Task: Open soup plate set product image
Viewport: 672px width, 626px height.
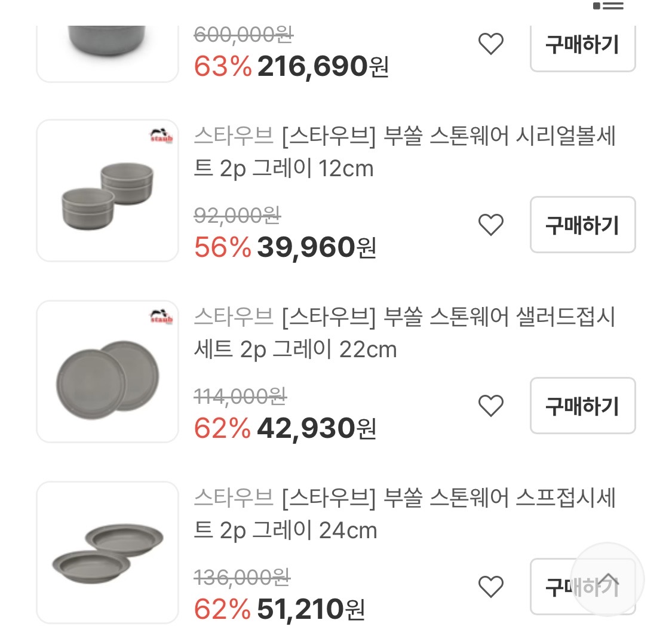Action: tap(108, 552)
